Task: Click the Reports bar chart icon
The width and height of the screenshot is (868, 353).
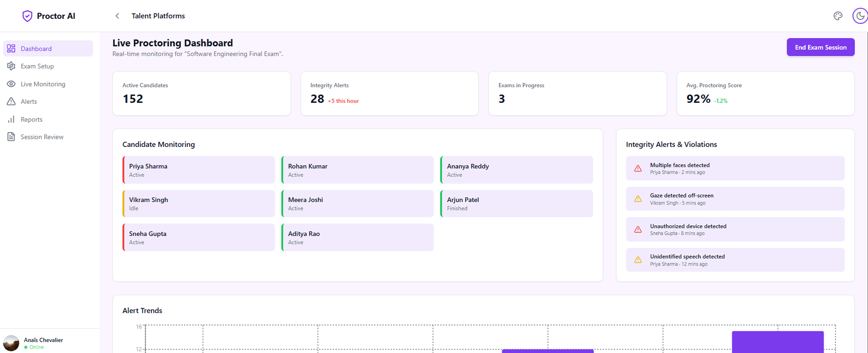Action: (11, 119)
